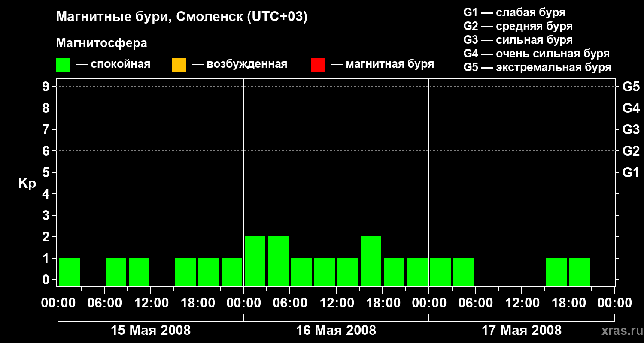Click the orange возбужденная legend swatch
644x343 pixels.
pos(179,65)
